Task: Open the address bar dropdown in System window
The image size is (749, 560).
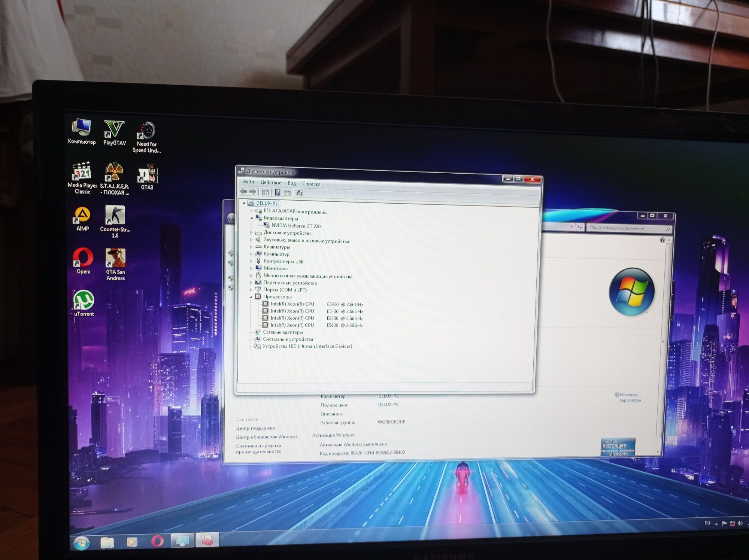Action: coord(571,227)
